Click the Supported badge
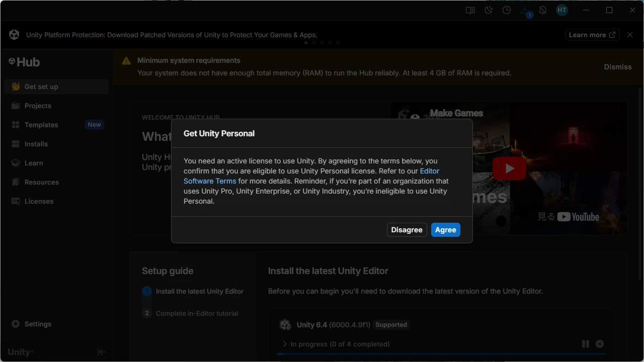644x362 pixels. pyautogui.click(x=391, y=325)
